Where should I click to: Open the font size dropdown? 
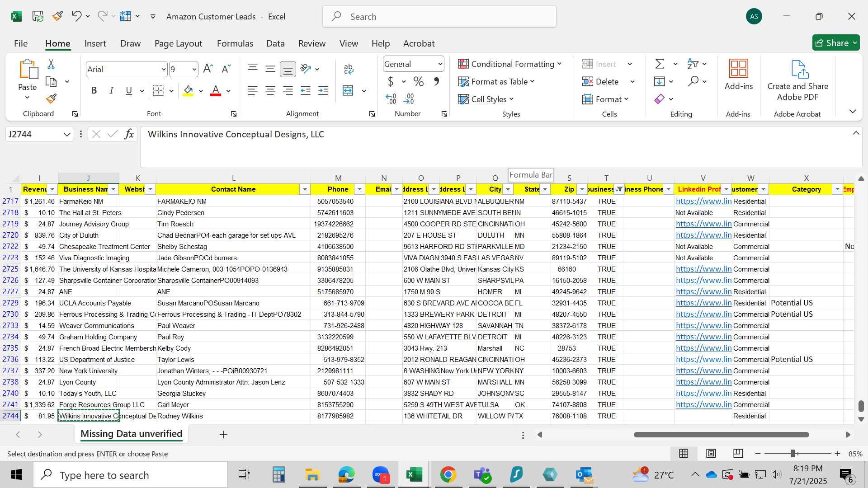194,70
